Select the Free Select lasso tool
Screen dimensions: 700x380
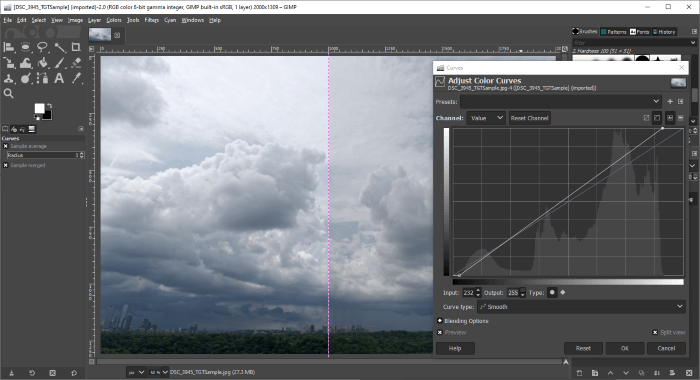coord(42,47)
